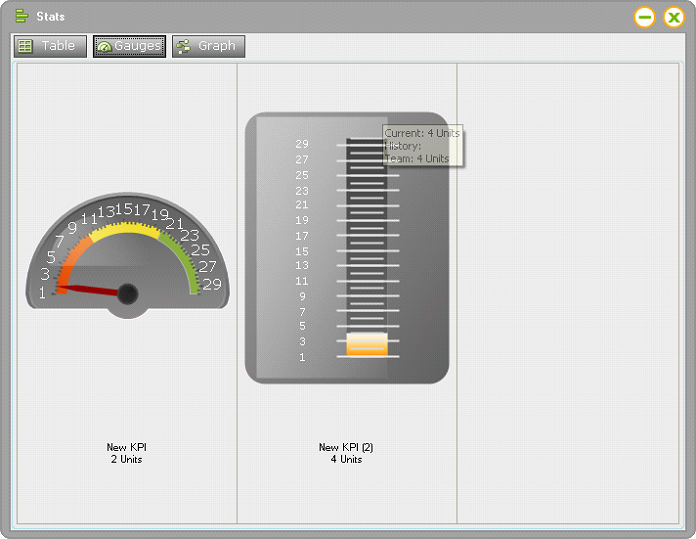Click the Stats title text
Viewport: 696px width, 539px height.
pyautogui.click(x=51, y=17)
